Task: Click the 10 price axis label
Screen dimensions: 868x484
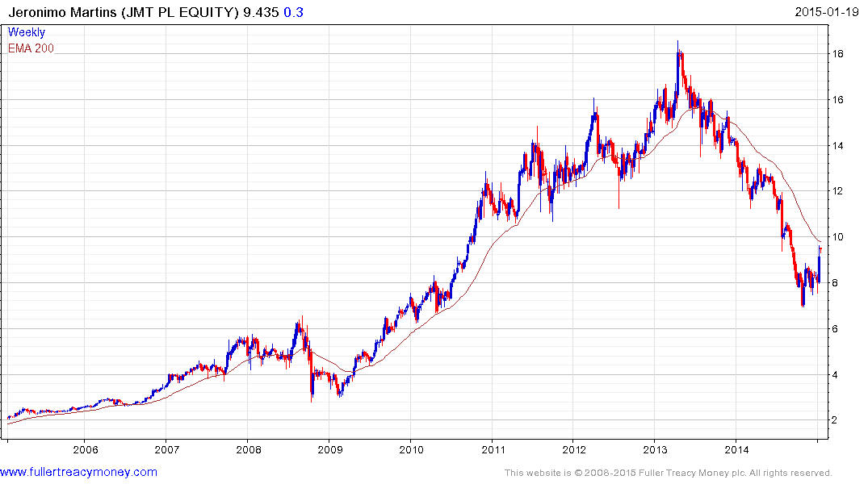Action: (x=837, y=236)
